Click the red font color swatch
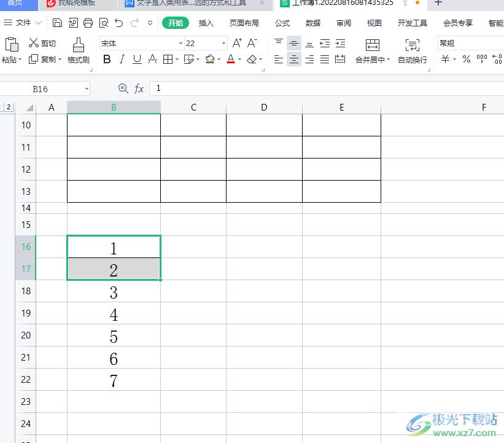Image resolution: width=504 pixels, height=443 pixels. click(x=231, y=59)
